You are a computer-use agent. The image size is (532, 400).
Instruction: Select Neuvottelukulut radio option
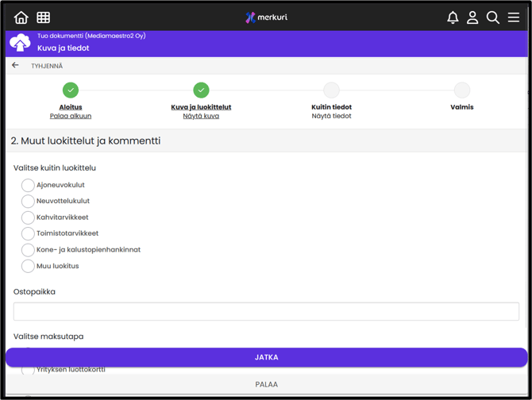pyautogui.click(x=28, y=202)
